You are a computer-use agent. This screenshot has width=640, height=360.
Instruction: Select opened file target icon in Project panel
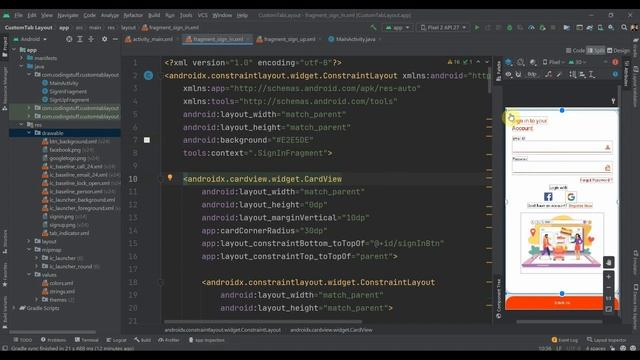point(69,39)
